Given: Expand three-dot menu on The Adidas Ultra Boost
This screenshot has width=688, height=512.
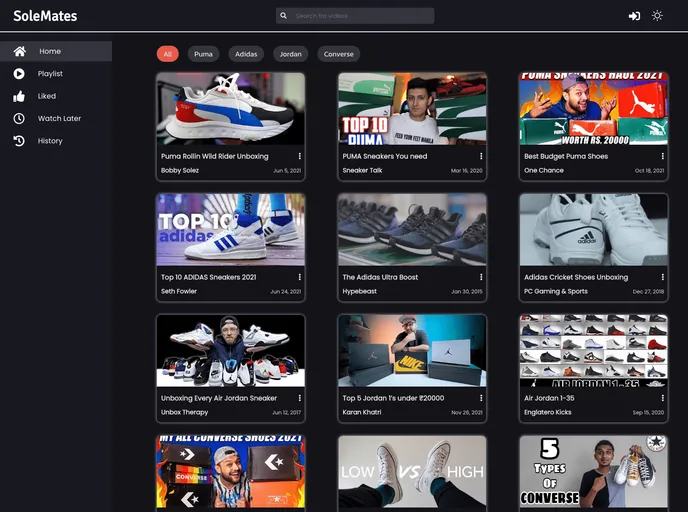Looking at the screenshot, I should (481, 277).
